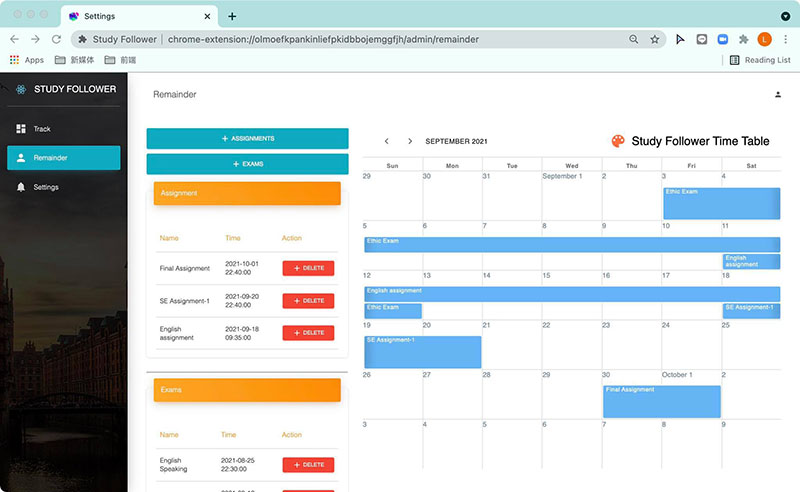This screenshot has width=800, height=492.
Task: Click English assignment bar spanning week of 12th
Action: coord(572,294)
